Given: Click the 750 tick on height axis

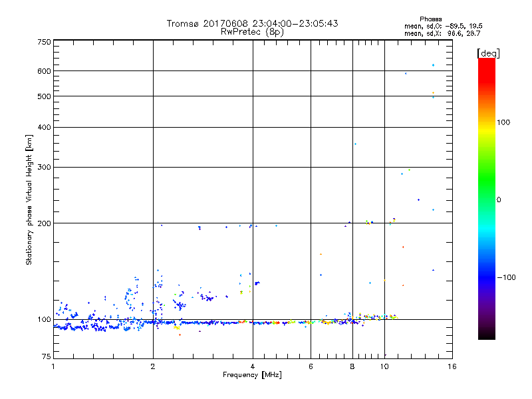Looking at the screenshot, I should pyautogui.click(x=44, y=42).
